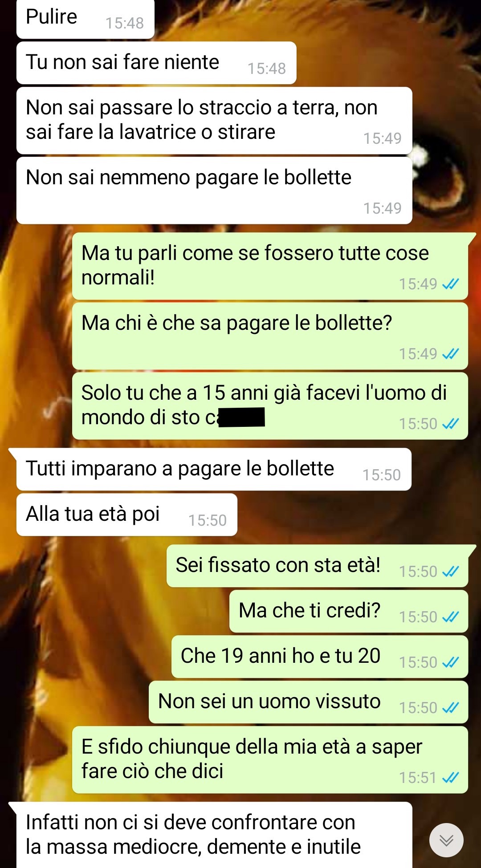
Task: Tap the 15:51 timestamp on sent message
Action: [418, 778]
